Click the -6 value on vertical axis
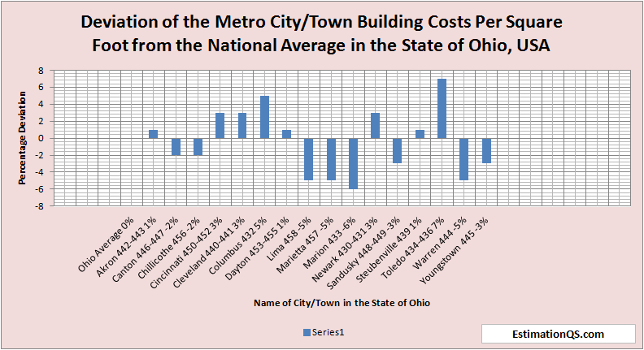 (39, 189)
